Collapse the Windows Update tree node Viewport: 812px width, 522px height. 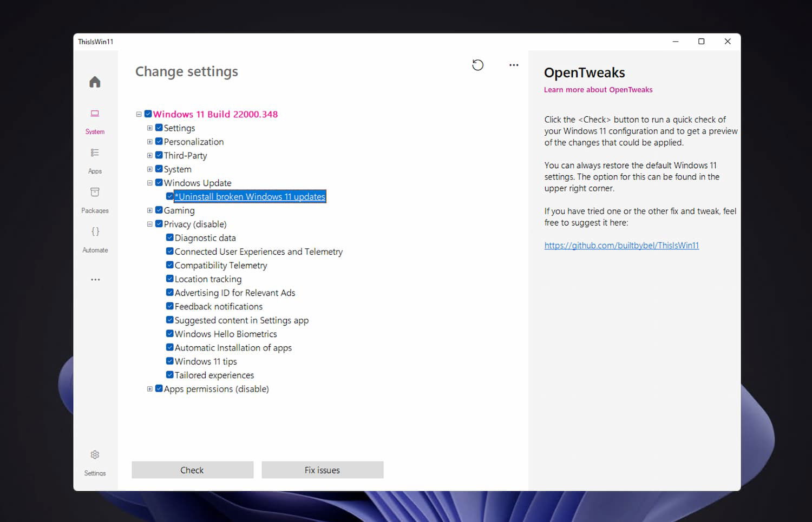(149, 183)
